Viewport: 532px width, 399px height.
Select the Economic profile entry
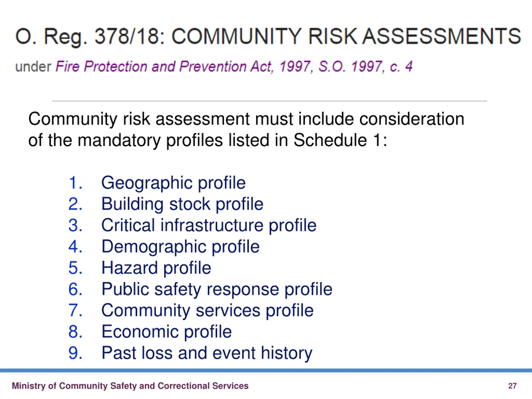pyautogui.click(x=166, y=332)
